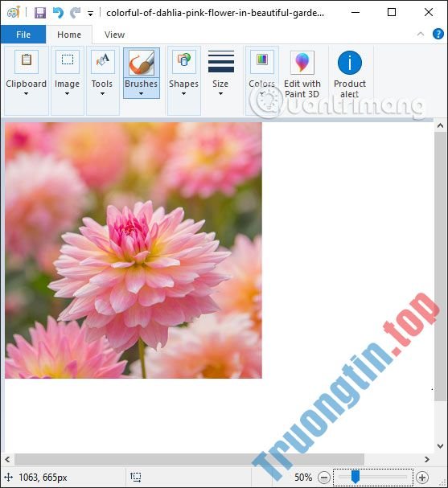448x488 pixels.
Task: Click the right arrow of the horizontal scrollbar
Action: pyautogui.click(x=427, y=459)
